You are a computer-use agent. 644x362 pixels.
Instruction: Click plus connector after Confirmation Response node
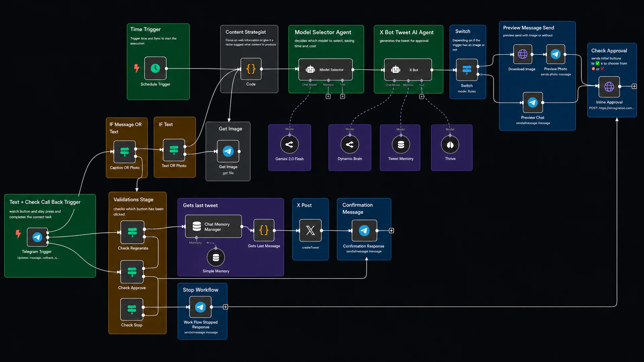click(x=391, y=231)
